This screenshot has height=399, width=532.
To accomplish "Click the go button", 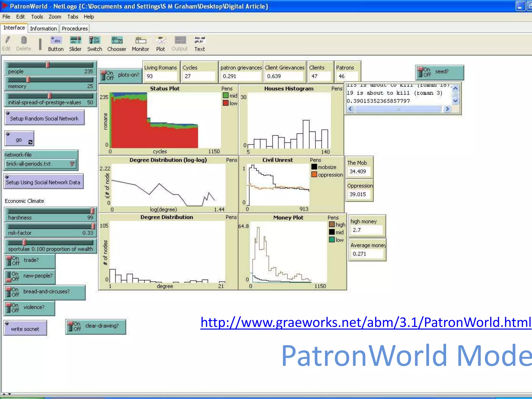I will coord(19,138).
